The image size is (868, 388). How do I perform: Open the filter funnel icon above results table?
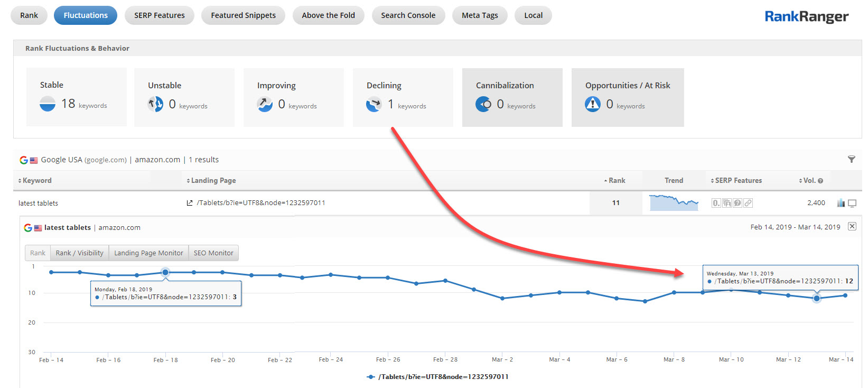851,159
